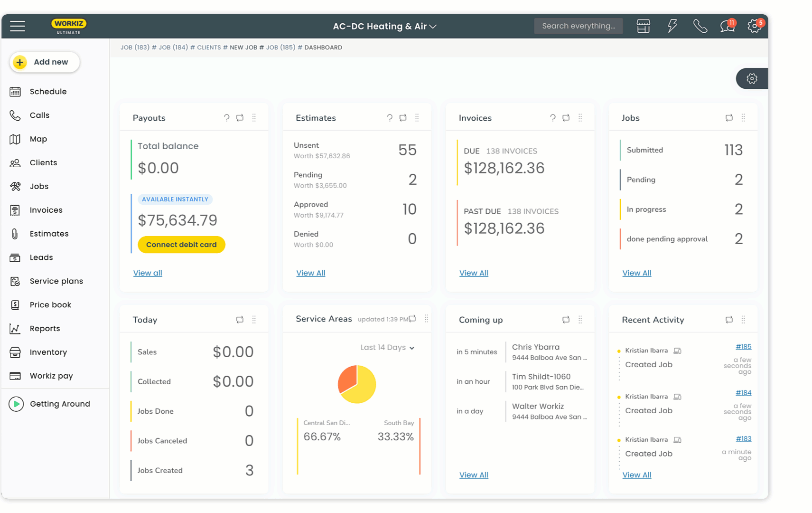
Task: Open the Last 14 Days dropdown
Action: [x=387, y=347]
